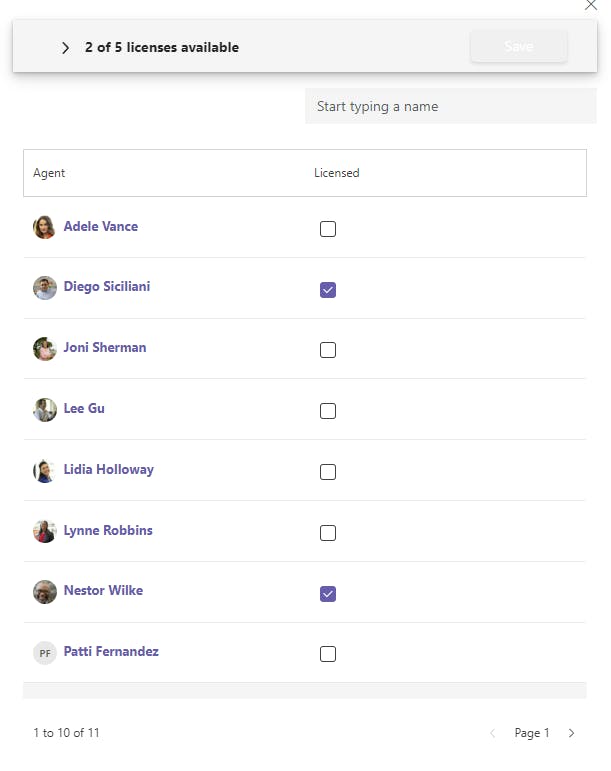Screen dimensions: 611x771
Task: Expand the licenses available chevron
Action: coord(66,48)
